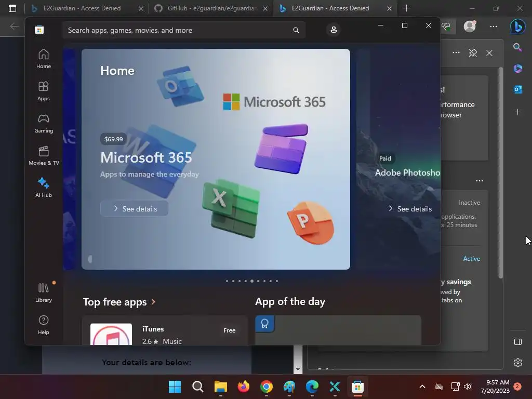
Task: Open Microsoft Edge from taskbar
Action: pyautogui.click(x=312, y=387)
